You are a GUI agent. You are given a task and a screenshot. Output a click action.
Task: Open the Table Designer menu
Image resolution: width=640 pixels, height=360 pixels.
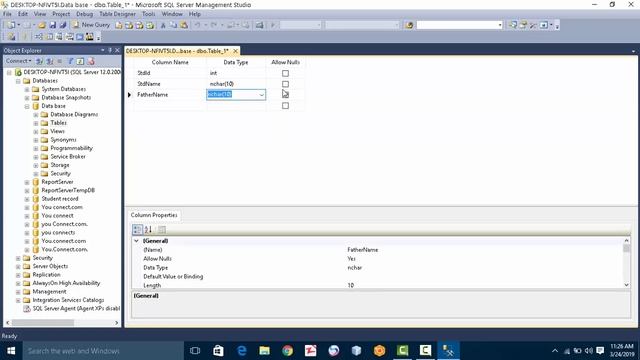tap(117, 14)
